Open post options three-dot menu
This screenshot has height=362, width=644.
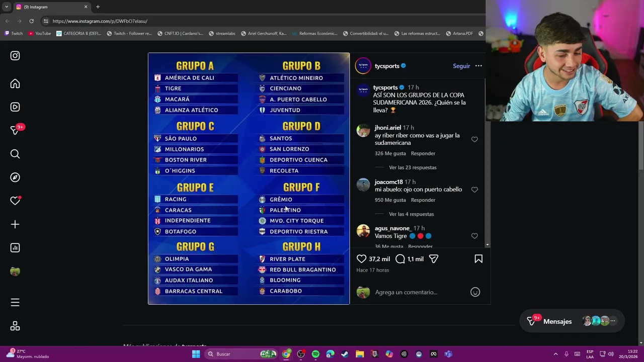(478, 66)
